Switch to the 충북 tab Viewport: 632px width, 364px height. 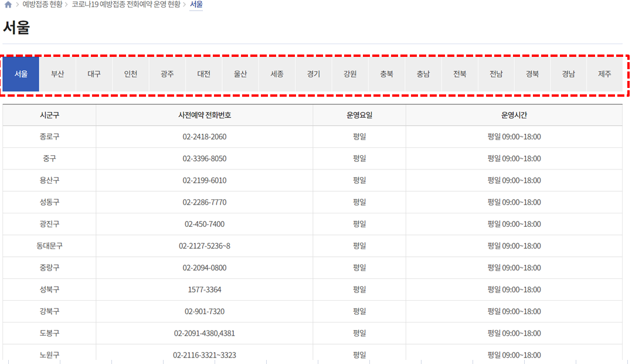point(386,74)
